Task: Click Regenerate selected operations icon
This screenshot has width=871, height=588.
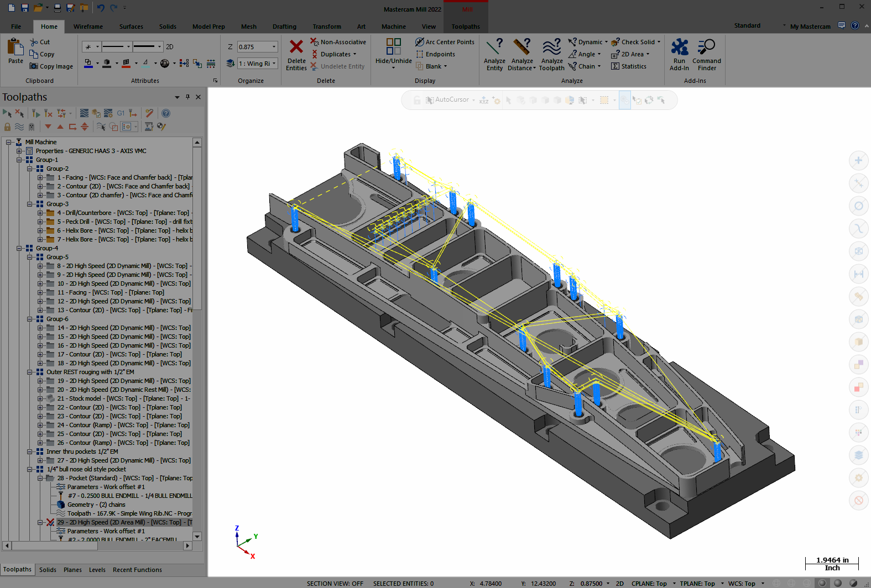Action: coord(36,113)
